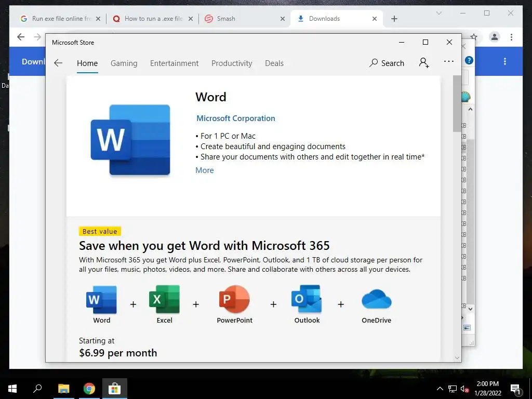Click the 'Save when you get Word' heading
This screenshot has width=532, height=399.
pos(204,246)
